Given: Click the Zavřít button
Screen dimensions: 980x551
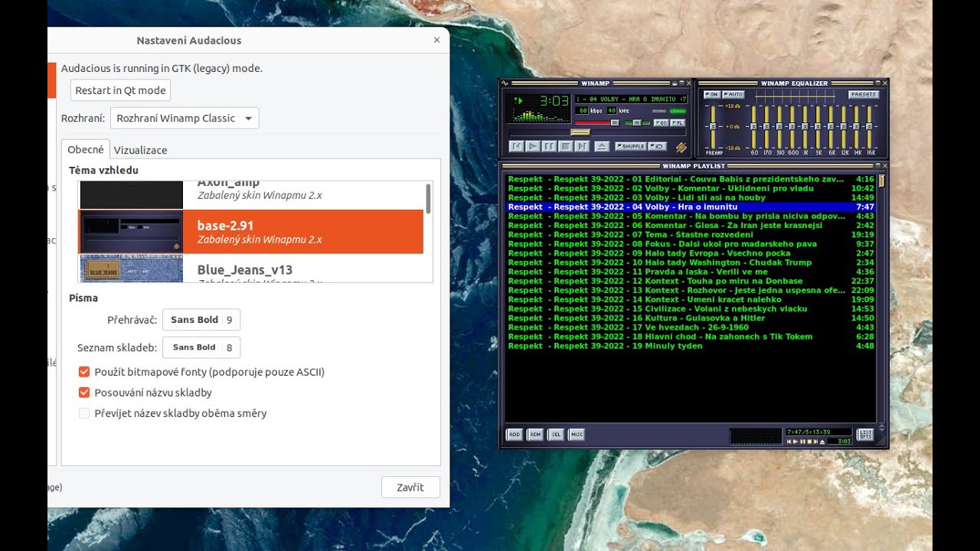Looking at the screenshot, I should click(410, 487).
